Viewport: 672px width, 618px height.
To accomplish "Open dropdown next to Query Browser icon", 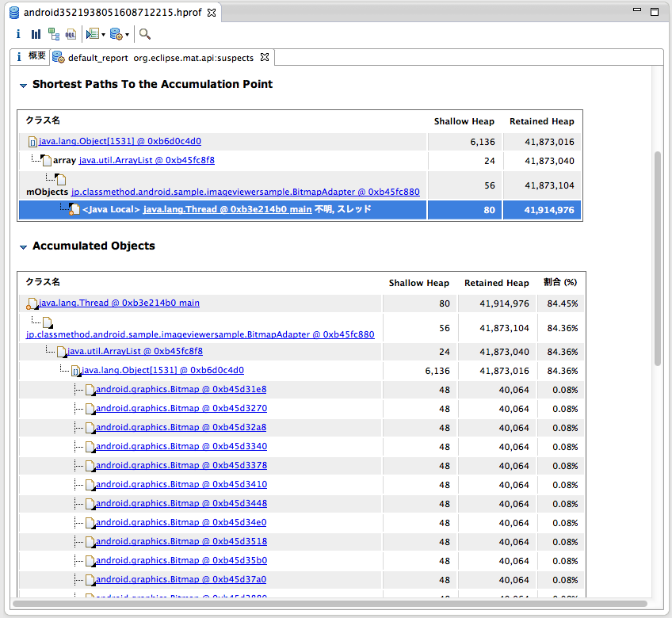I will pyautogui.click(x=127, y=34).
